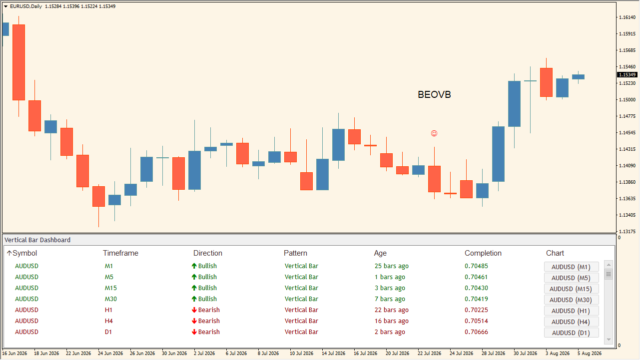Click the dashboard scrollbar thumb
Screen dimensions: 640x360
pyautogui.click(x=609, y=274)
